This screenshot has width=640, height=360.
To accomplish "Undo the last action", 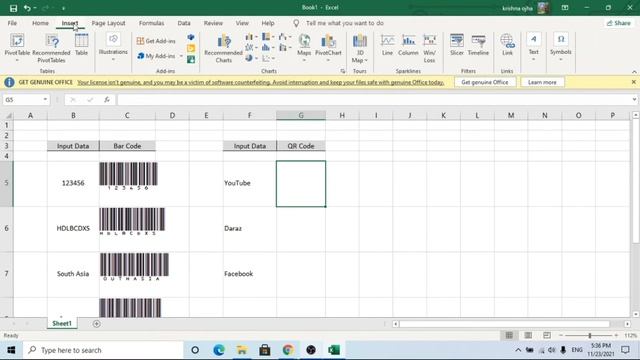I will coord(27,8).
